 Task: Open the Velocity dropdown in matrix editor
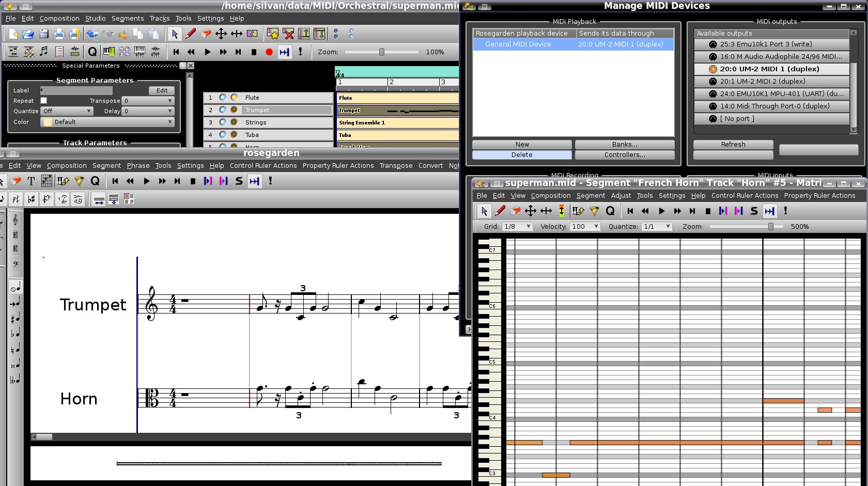click(x=585, y=227)
